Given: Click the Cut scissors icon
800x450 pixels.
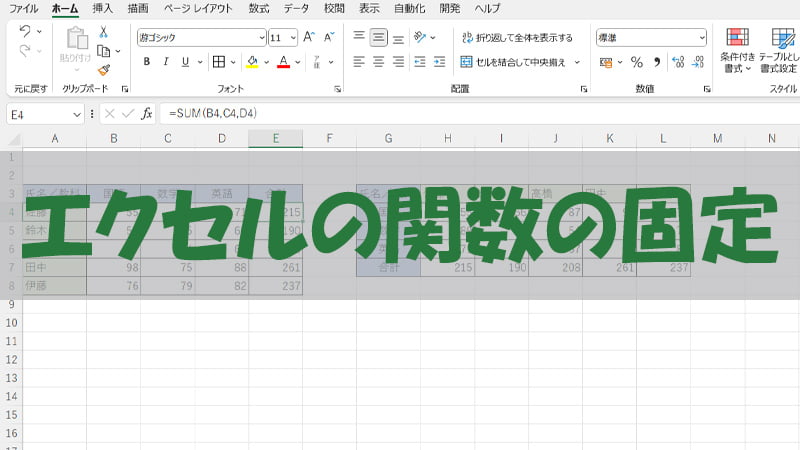Looking at the screenshot, I should 103,32.
